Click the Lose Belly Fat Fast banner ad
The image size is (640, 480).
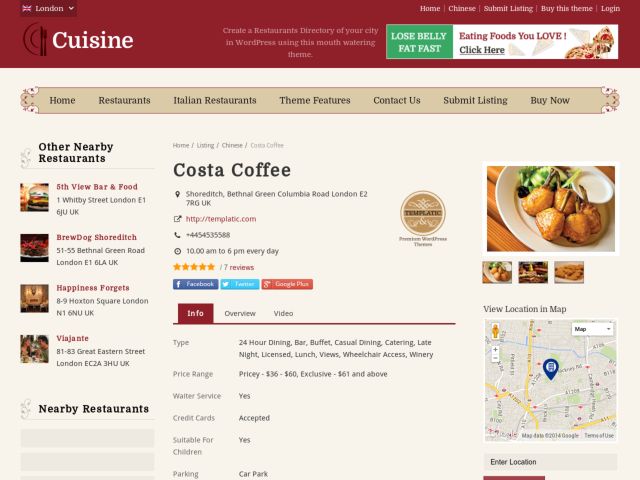502,42
